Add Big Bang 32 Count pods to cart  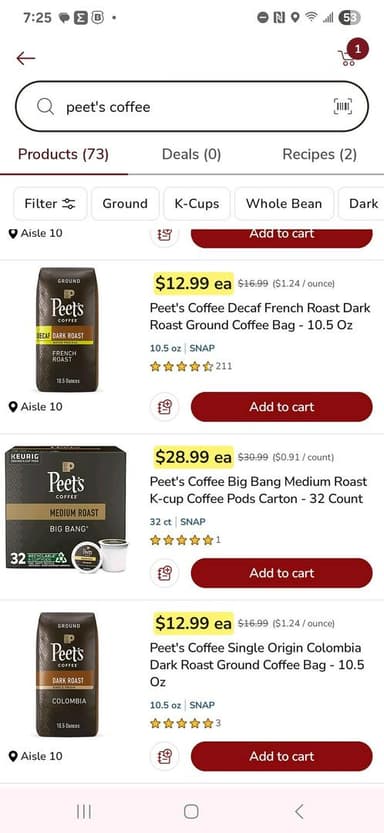(281, 573)
